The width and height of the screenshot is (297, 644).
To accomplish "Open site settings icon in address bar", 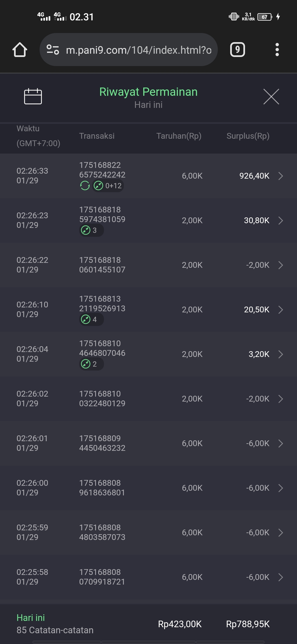I will [53, 50].
